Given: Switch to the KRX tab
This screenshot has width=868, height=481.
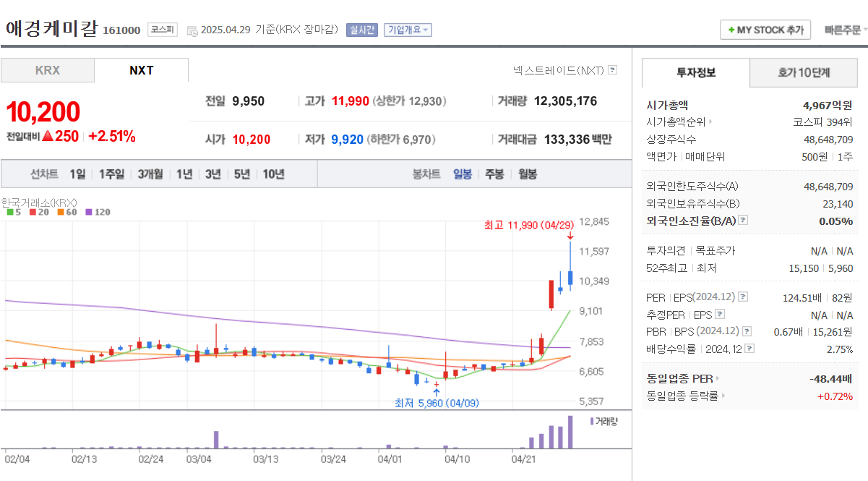Looking at the screenshot, I should (47, 69).
